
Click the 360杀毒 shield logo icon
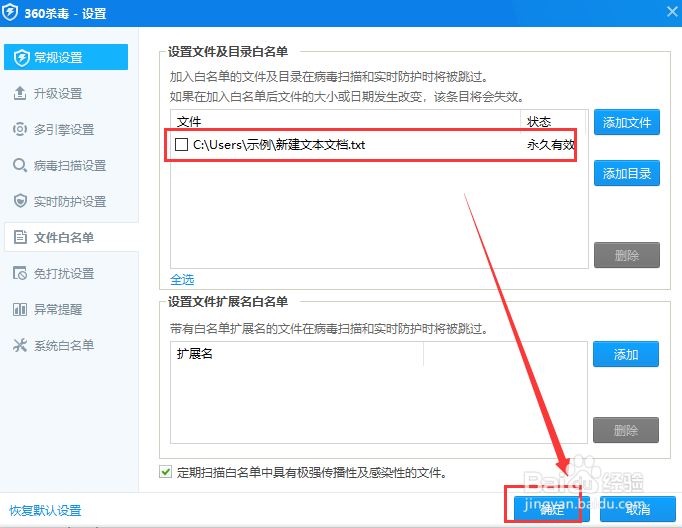[10, 12]
